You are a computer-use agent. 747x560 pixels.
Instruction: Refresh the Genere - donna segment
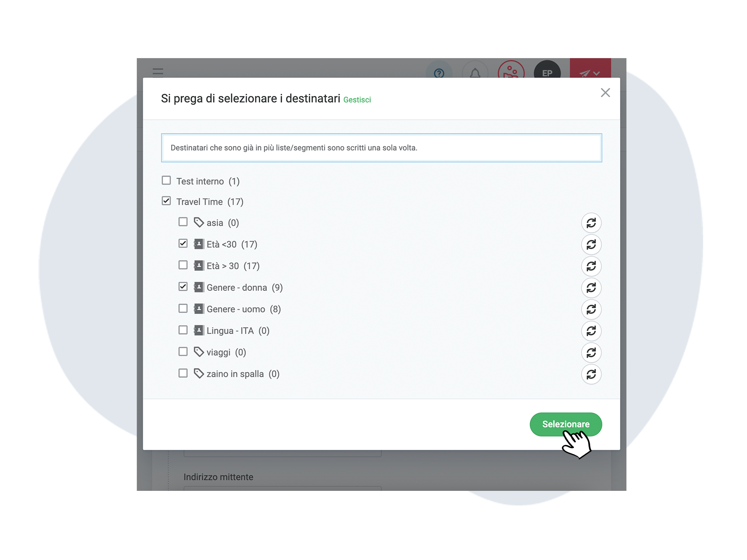click(591, 288)
